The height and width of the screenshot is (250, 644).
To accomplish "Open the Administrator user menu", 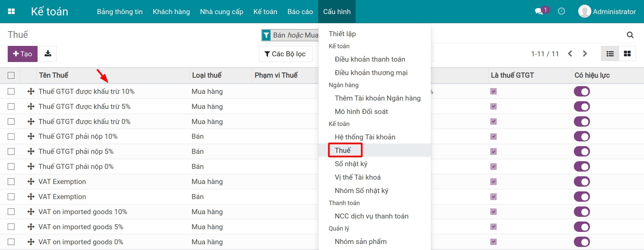I will point(607,11).
